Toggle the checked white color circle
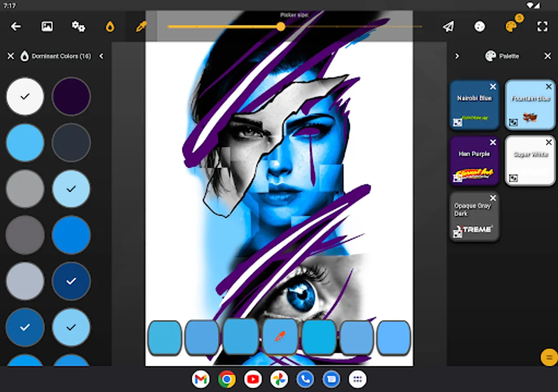The image size is (558, 392). coord(25,97)
